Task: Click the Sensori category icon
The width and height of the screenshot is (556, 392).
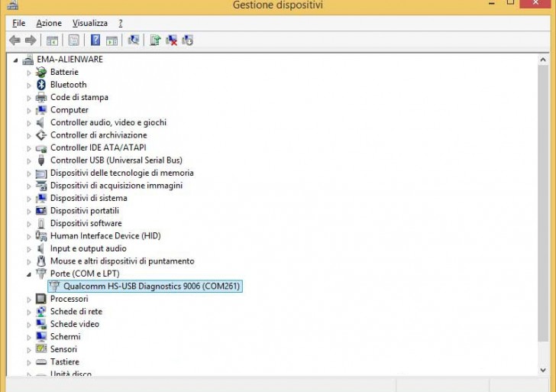Action: point(41,349)
